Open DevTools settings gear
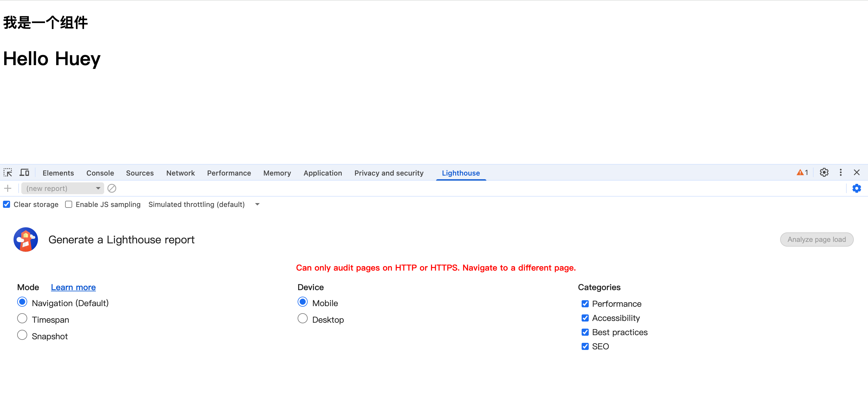This screenshot has width=868, height=405. coord(824,172)
